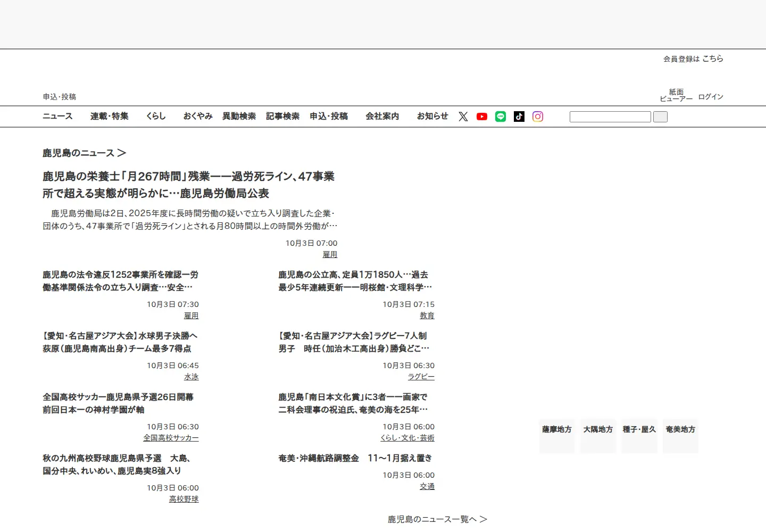Click the くらし・文化・芸術 category tag
This screenshot has width=766, height=532.
point(407,438)
